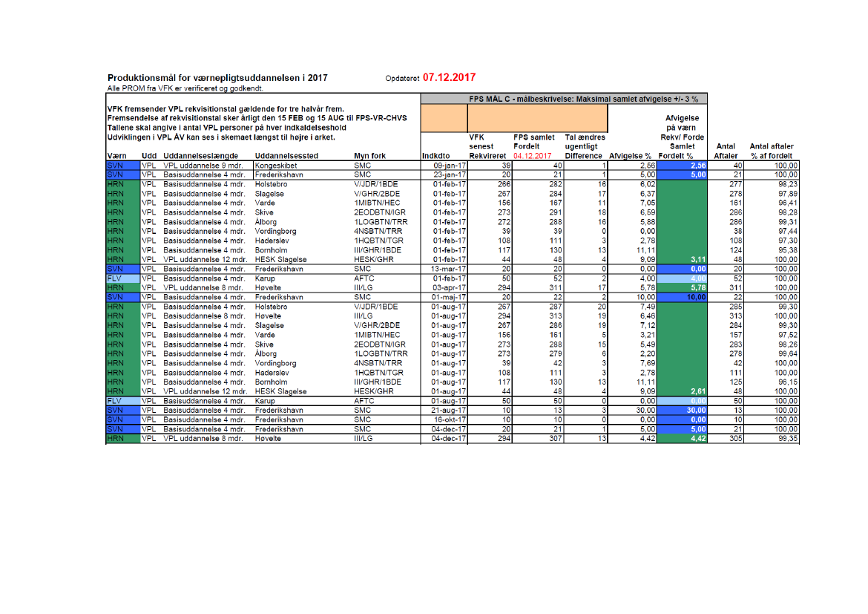Select the Antal Aftaler value '305'
The height and width of the screenshot is (614, 868).
(736, 439)
